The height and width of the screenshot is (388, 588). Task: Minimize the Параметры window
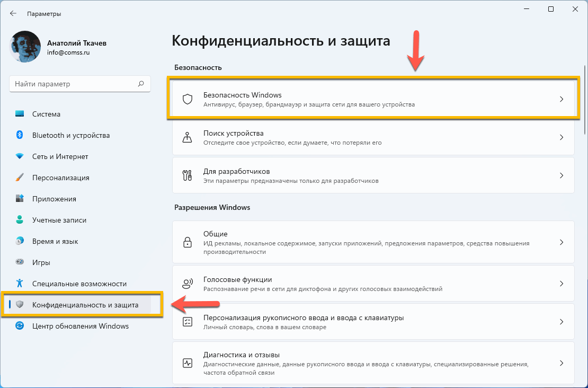tap(527, 9)
